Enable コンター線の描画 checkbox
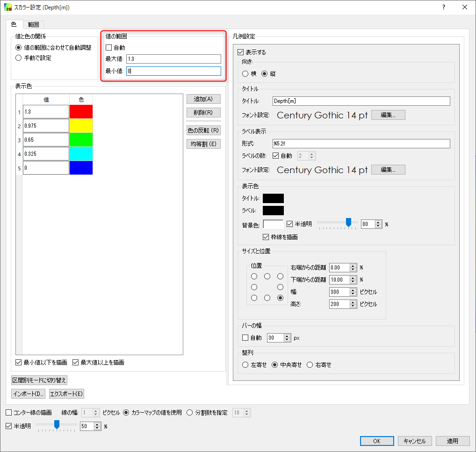476x452 pixels. (x=9, y=413)
